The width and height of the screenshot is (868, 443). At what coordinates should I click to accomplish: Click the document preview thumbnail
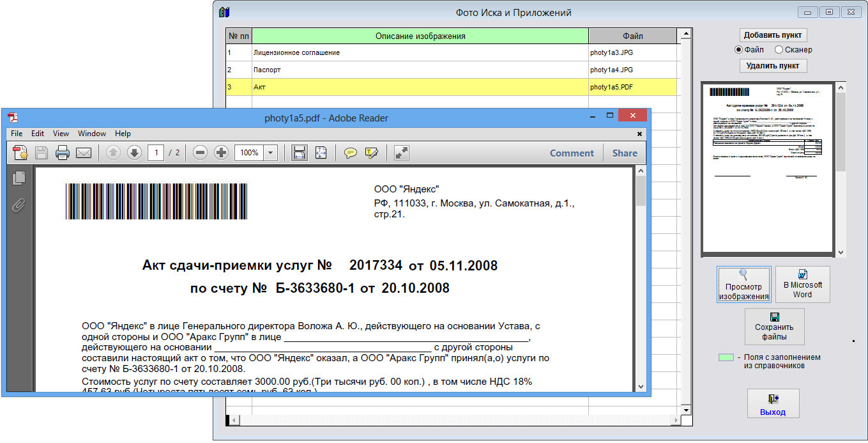(768, 169)
